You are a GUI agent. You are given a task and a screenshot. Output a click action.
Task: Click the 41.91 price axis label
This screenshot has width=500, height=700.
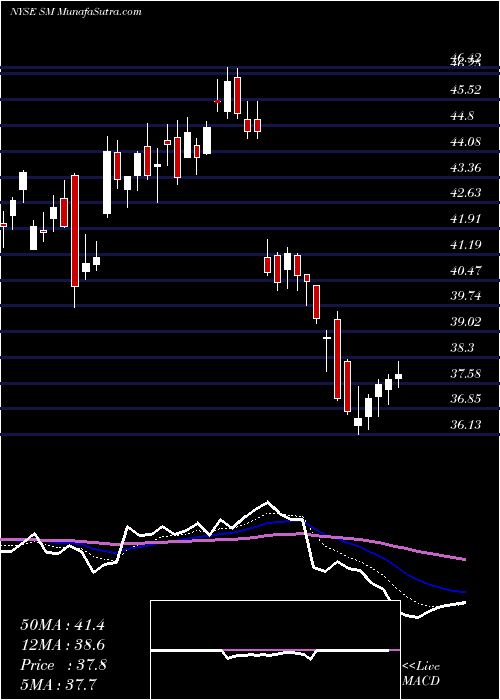466,219
